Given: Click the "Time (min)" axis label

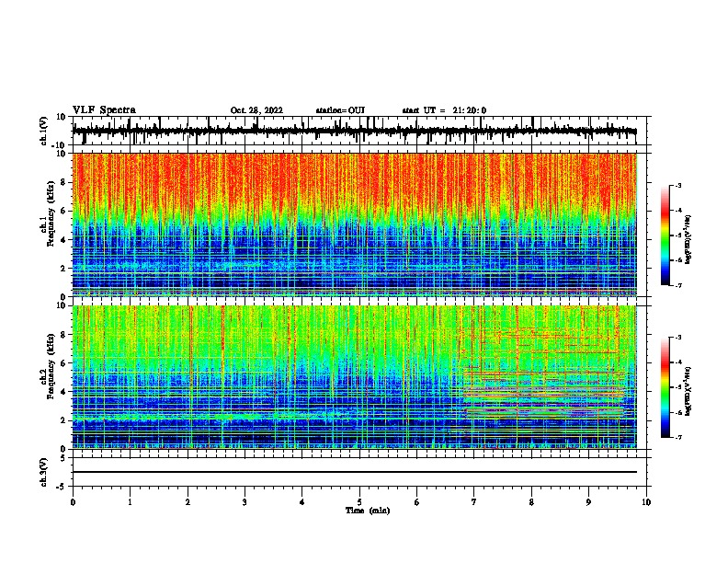Looking at the screenshot, I should (368, 511).
